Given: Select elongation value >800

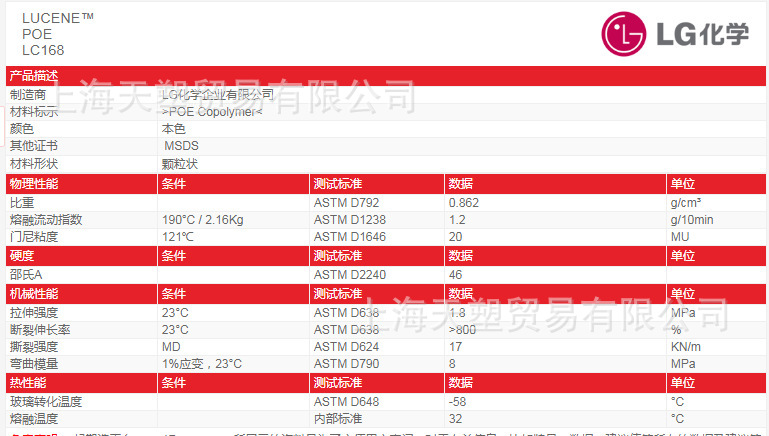Looking at the screenshot, I should coord(462,330).
